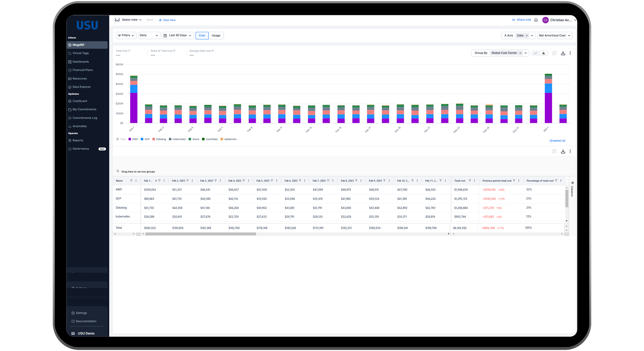The image size is (644, 351).
Task: Click the MegaBill icon in sidebar
Action: point(71,45)
